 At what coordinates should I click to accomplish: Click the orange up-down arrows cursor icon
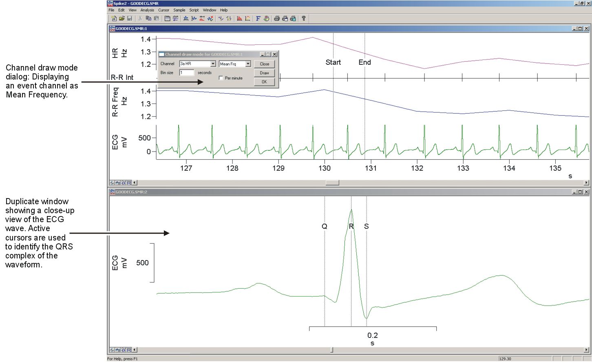coord(229,18)
